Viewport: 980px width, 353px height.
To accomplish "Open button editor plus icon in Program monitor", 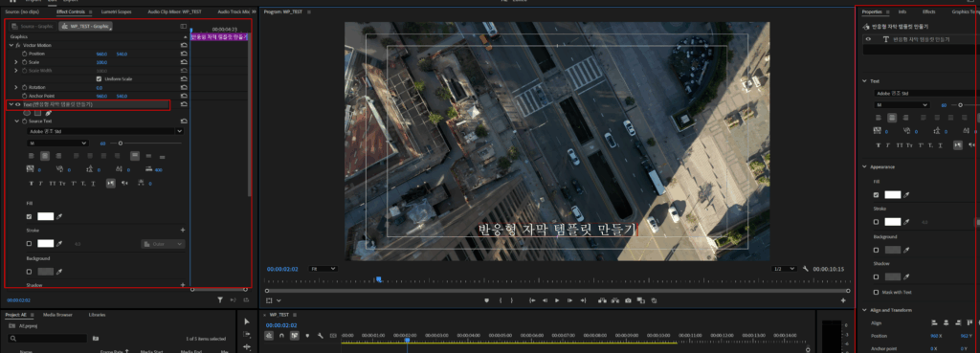I will (843, 300).
